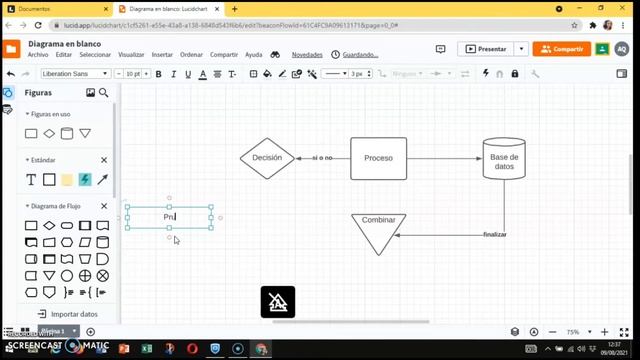
Task: Toggle the right side panel icon
Action: [622, 74]
